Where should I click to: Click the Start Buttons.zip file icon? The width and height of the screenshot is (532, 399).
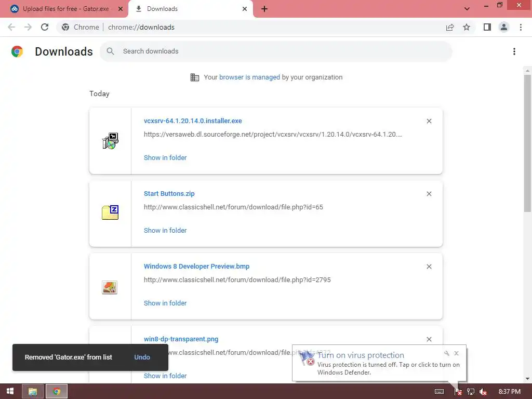pos(110,212)
